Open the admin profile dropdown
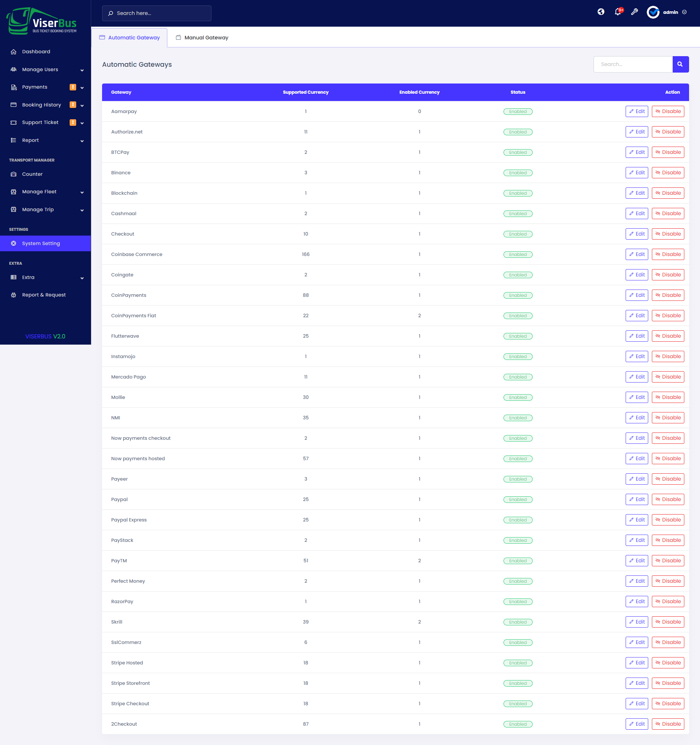The width and height of the screenshot is (700, 745). click(670, 12)
